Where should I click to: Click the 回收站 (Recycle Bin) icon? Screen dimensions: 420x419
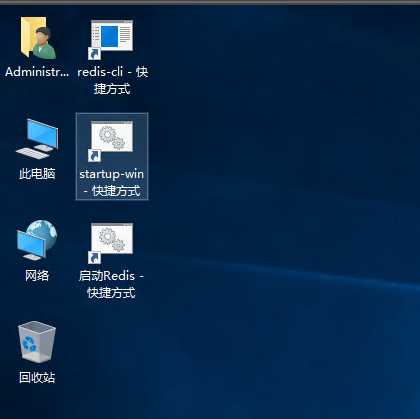tap(37, 342)
